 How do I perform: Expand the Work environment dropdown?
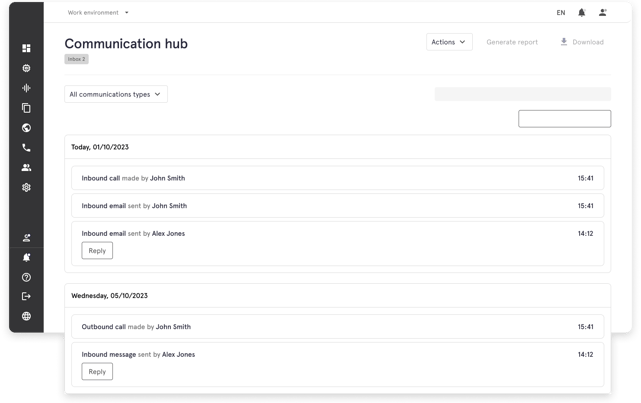(98, 13)
